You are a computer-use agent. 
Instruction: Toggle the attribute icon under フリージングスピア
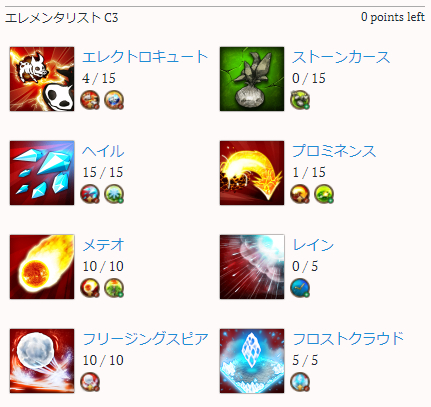click(x=90, y=382)
